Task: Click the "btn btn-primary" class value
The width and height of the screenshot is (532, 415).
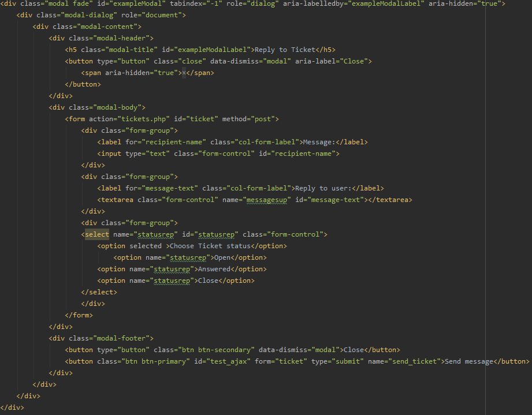Action: coord(156,361)
